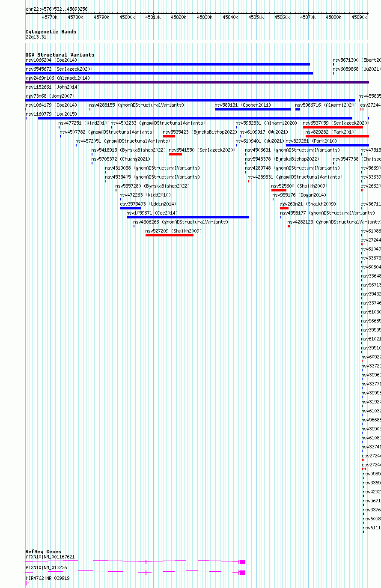
Task: Open the nsv1152661 (John2014) label
Action: click(x=53, y=87)
